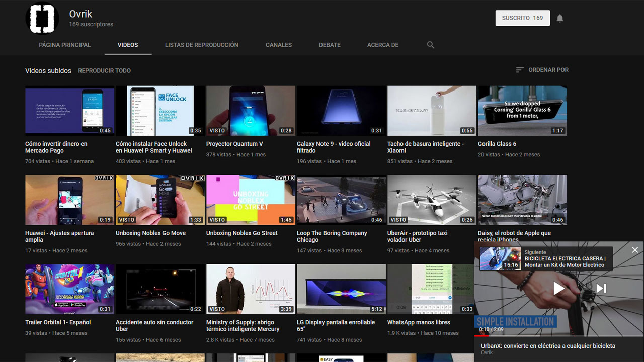Viewport: 644px width, 362px height.
Task: Toggle the notification bell for Ovrik
Action: 560,18
